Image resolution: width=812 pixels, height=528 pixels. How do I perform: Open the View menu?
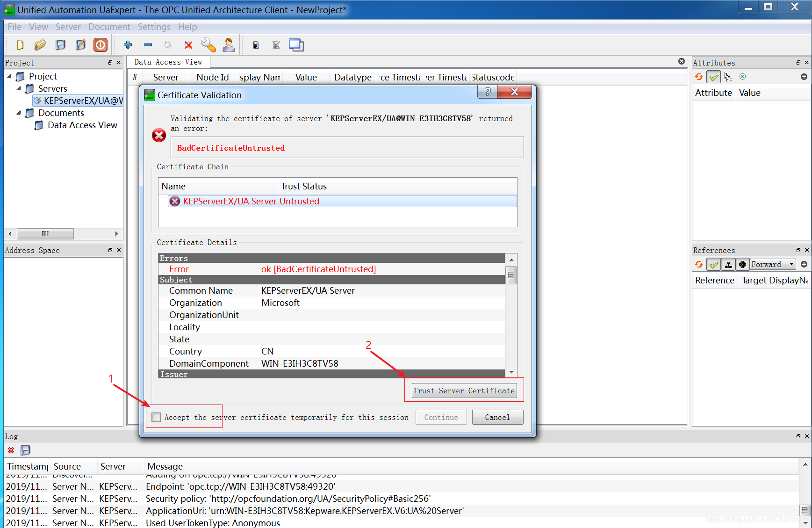(38, 27)
